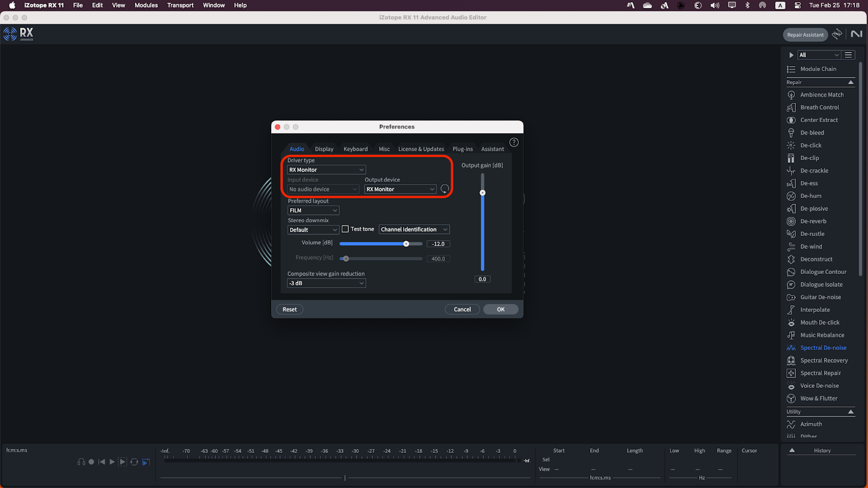
Task: Enable the Test tone checkbox
Action: 346,229
